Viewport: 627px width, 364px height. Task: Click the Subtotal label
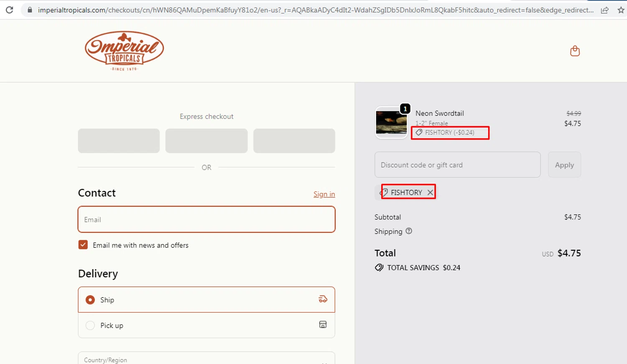click(x=387, y=217)
